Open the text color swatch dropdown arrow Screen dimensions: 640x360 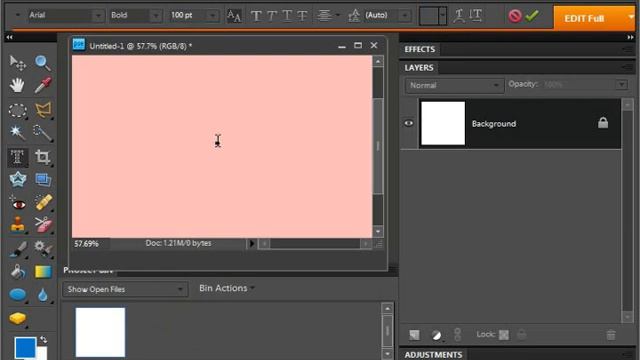coord(443,16)
